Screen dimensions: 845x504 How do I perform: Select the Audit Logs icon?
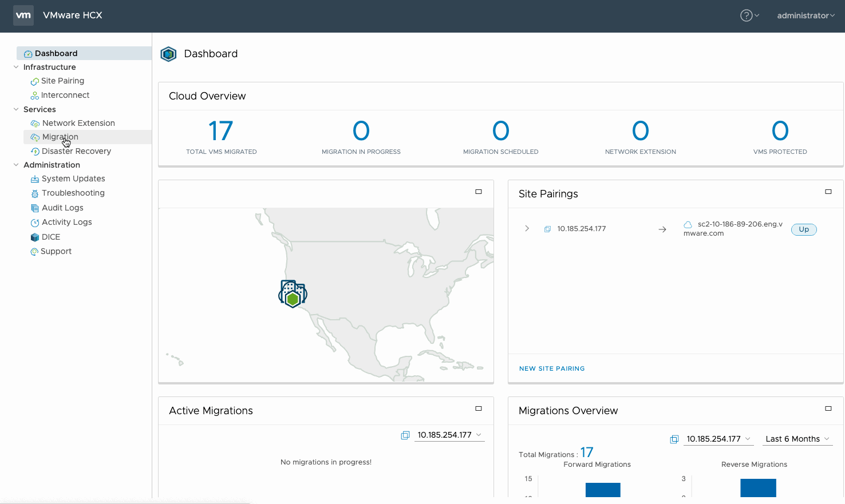[x=35, y=207]
